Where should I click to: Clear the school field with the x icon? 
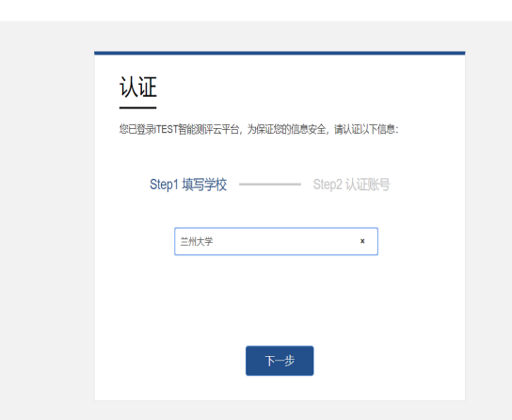[362, 241]
